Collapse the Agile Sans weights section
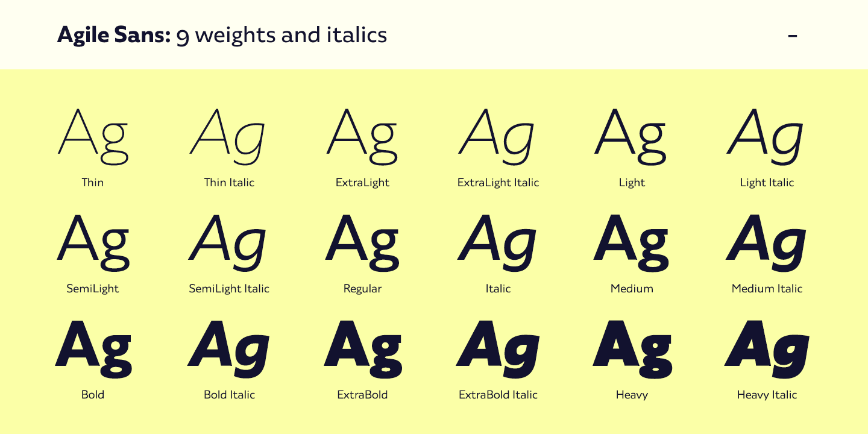 (793, 36)
